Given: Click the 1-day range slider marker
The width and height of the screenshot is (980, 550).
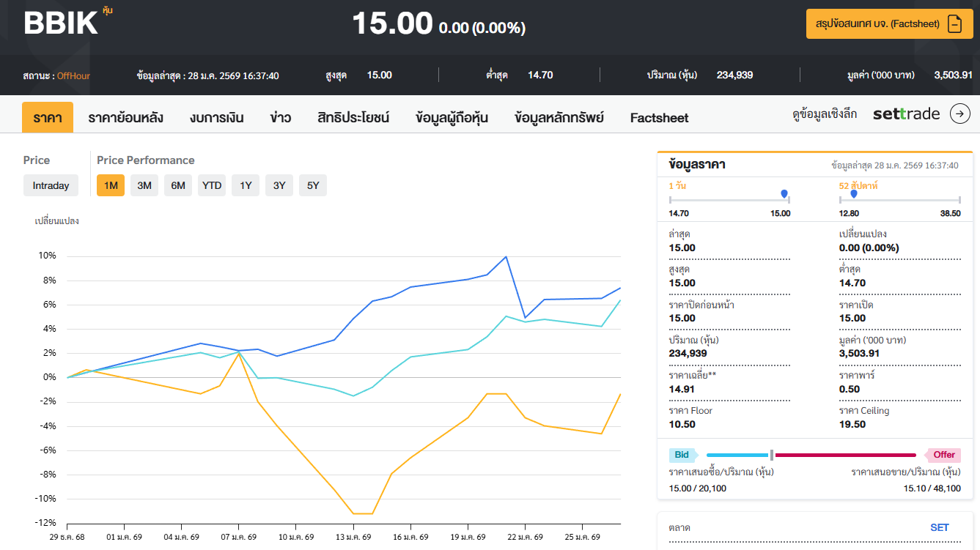Looking at the screenshot, I should tap(784, 194).
